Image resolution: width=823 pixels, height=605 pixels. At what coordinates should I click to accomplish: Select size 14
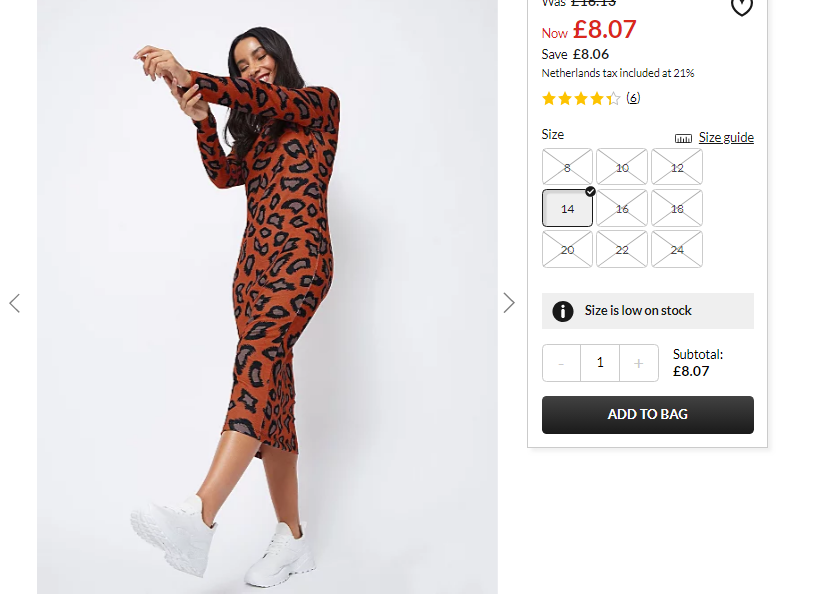click(567, 208)
